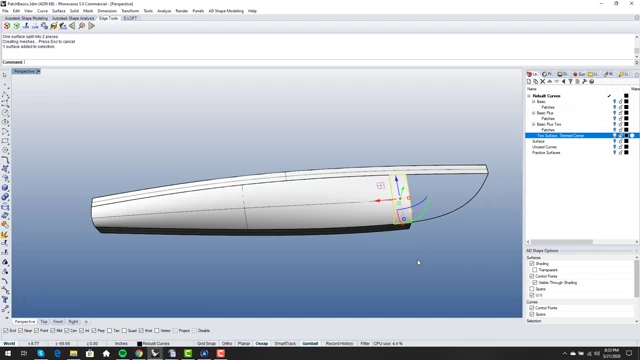The image size is (640, 360).
Task: Click the green sphere icon in Edge Tools toolbar
Action: [x=16, y=26]
